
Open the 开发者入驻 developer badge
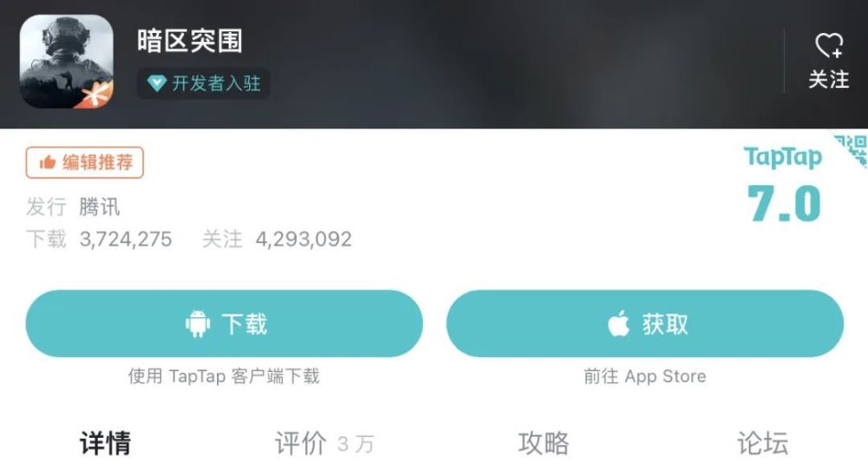pyautogui.click(x=204, y=83)
